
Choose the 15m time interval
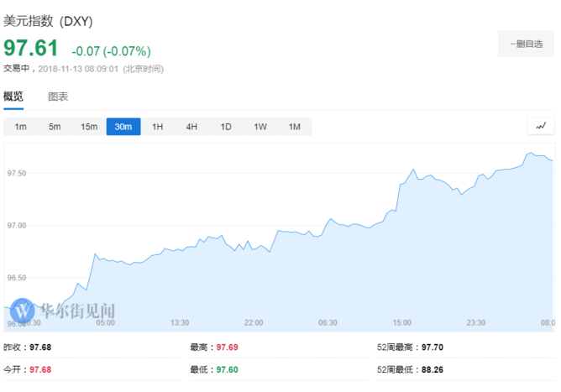pos(89,127)
